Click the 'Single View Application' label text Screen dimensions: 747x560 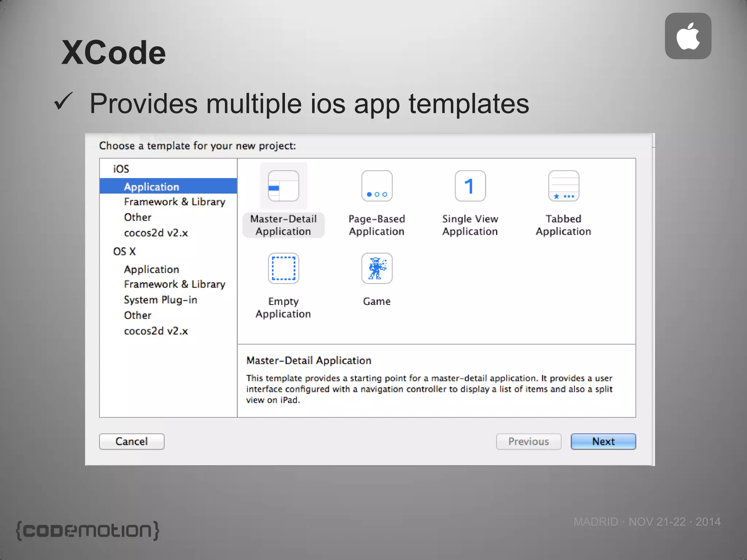[470, 225]
